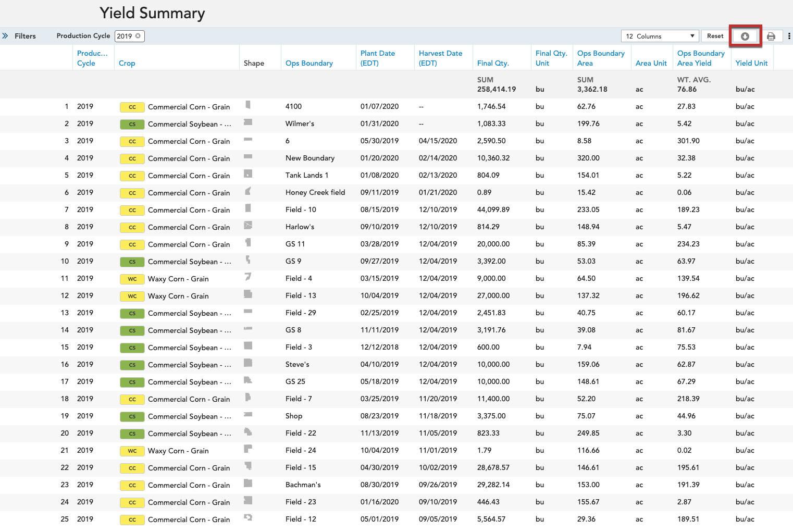The image size is (793, 532).
Task: Click WC crop badge for Field - 13 row
Action: click(132, 296)
